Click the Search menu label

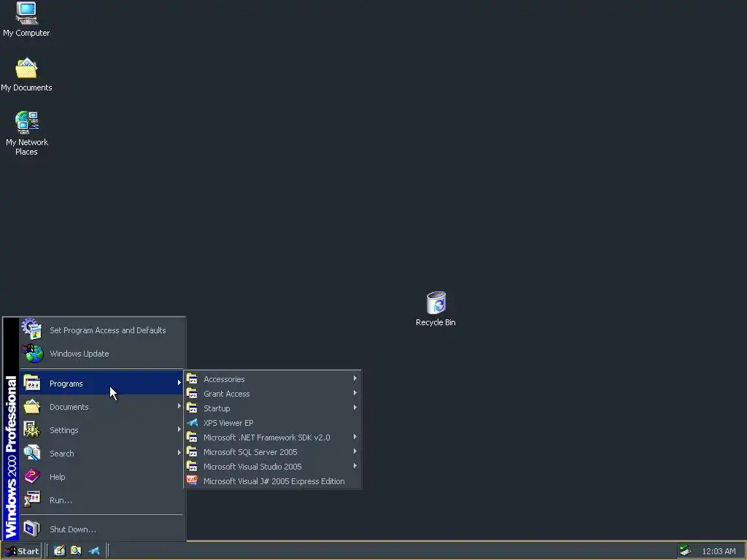(x=62, y=454)
